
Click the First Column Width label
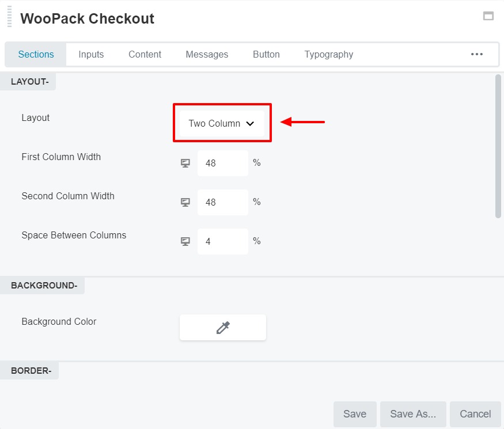click(61, 157)
